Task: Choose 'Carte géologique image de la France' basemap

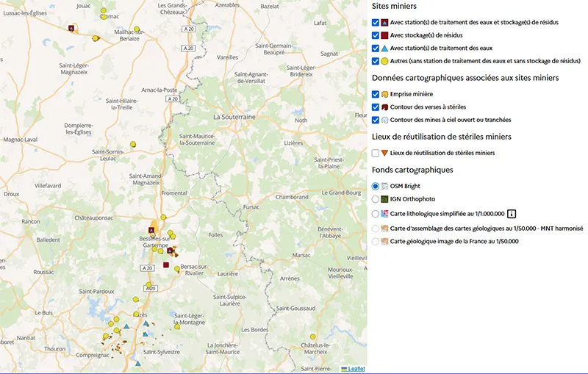Action: tap(376, 241)
